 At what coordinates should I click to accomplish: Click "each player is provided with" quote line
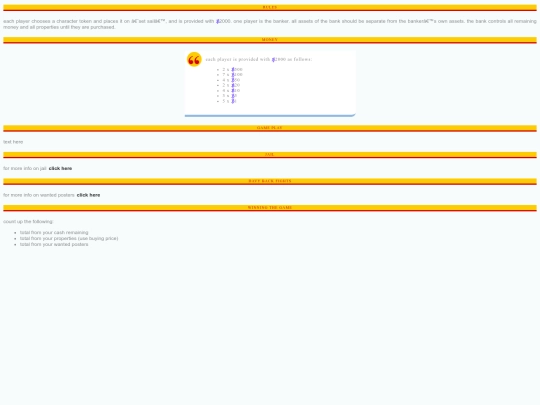259,59
